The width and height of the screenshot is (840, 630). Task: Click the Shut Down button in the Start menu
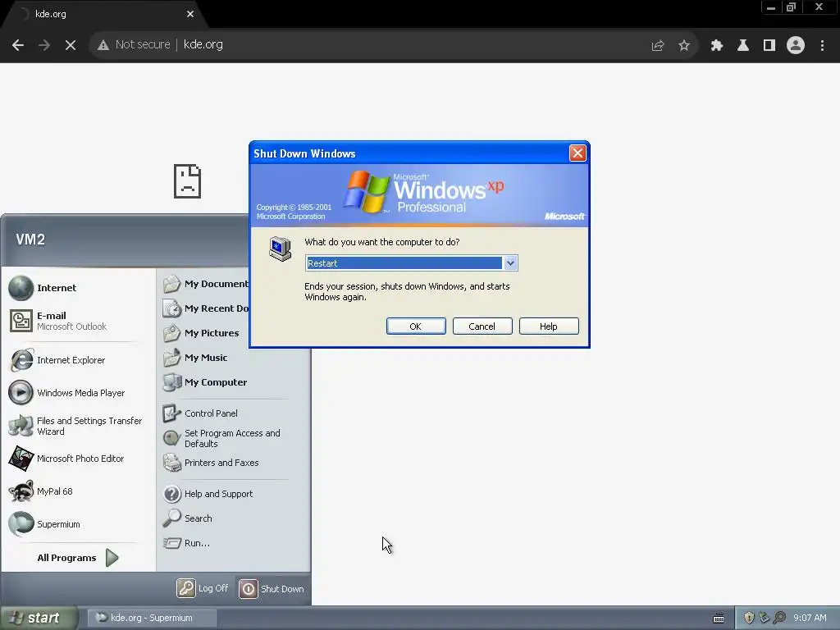pos(272,589)
